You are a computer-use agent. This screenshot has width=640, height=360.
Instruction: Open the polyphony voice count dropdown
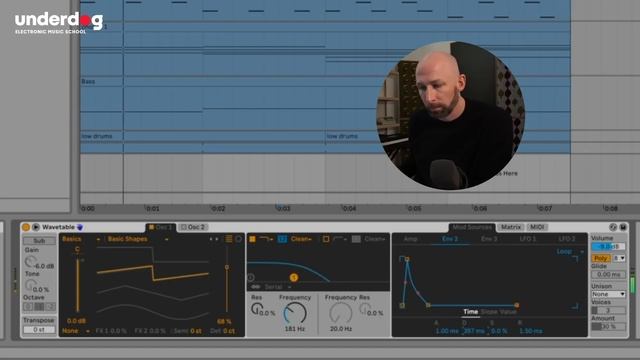click(x=619, y=258)
